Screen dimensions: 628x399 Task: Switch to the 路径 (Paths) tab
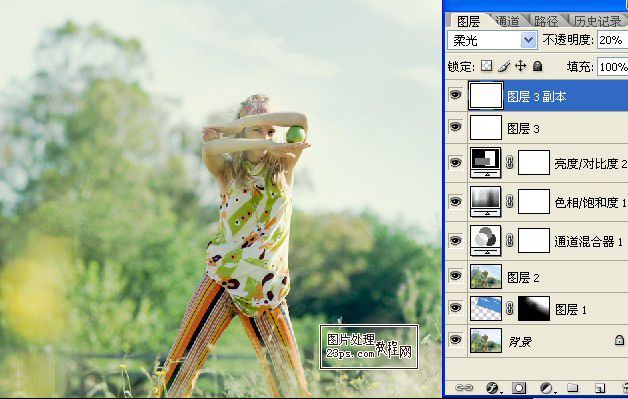[x=545, y=21]
